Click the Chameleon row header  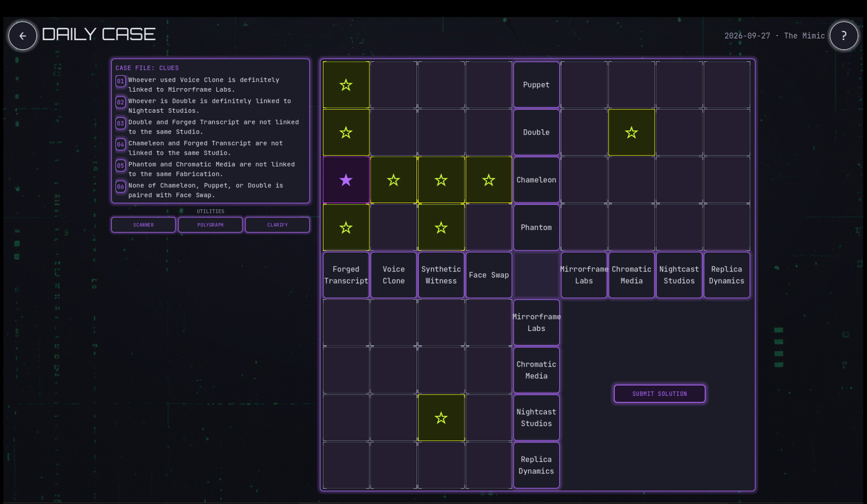click(x=536, y=180)
